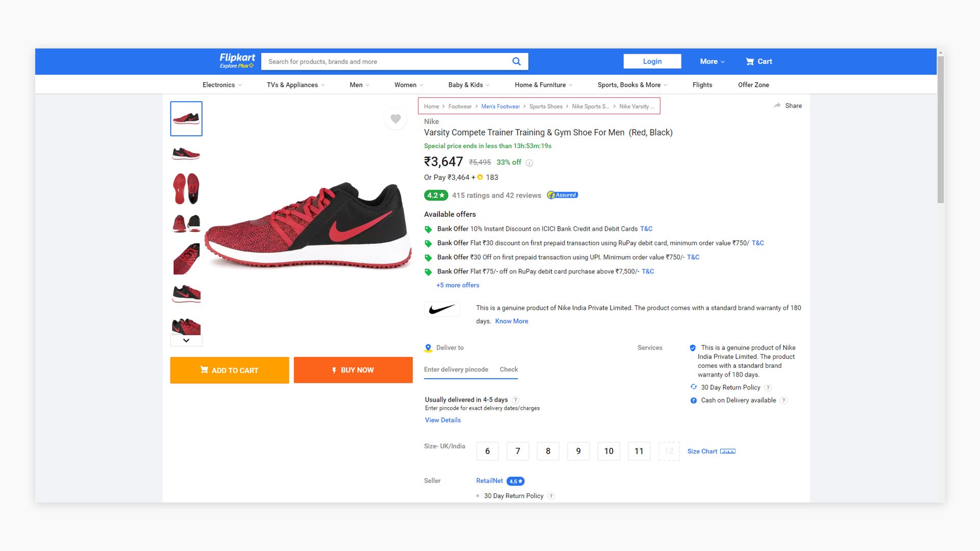Image resolution: width=980 pixels, height=551 pixels.
Task: Click View Details delivery link
Action: [x=443, y=420]
